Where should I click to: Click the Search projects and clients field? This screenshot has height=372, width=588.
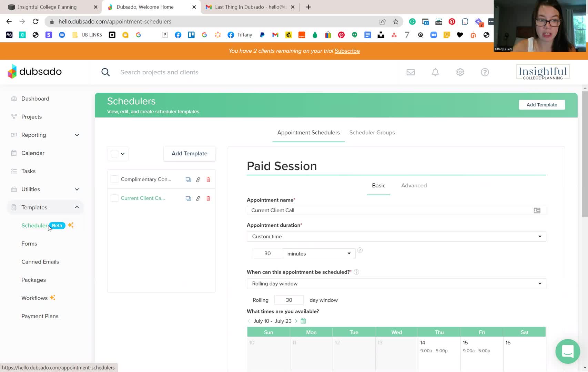click(159, 72)
